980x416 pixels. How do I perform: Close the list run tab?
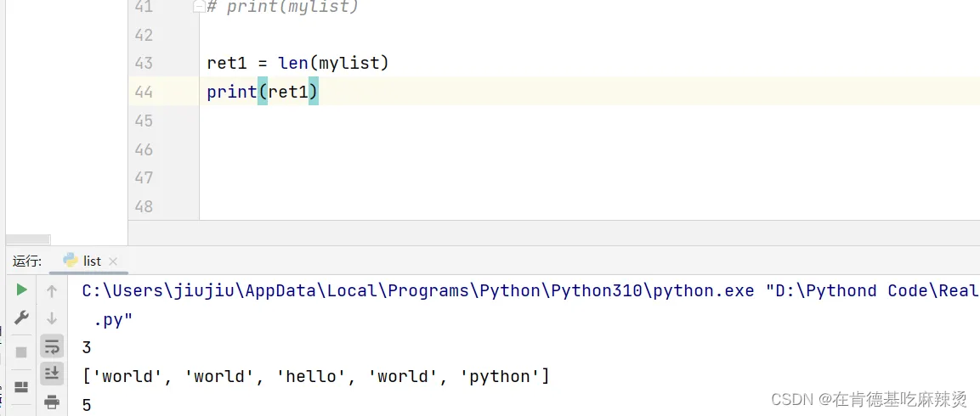pyautogui.click(x=113, y=261)
